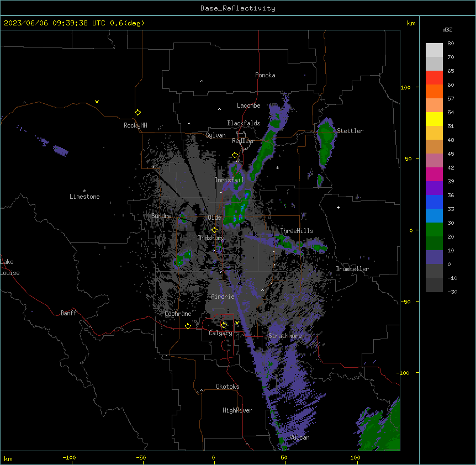Click the Base_Reflectivity title text
This screenshot has height=465, width=476.
tap(238, 8)
